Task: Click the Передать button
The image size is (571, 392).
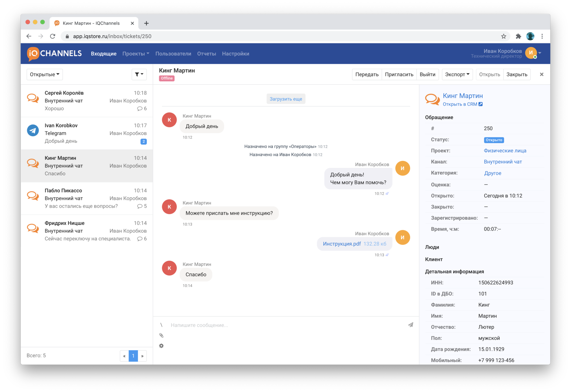Action: pos(367,74)
